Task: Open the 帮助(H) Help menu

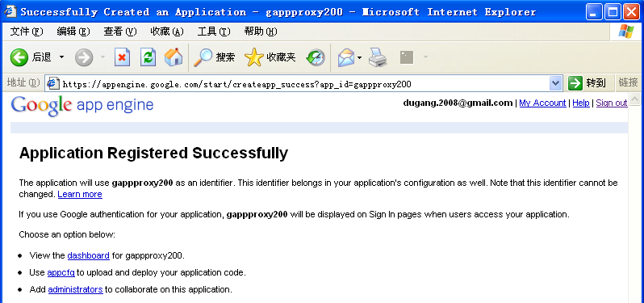Action: (261, 32)
